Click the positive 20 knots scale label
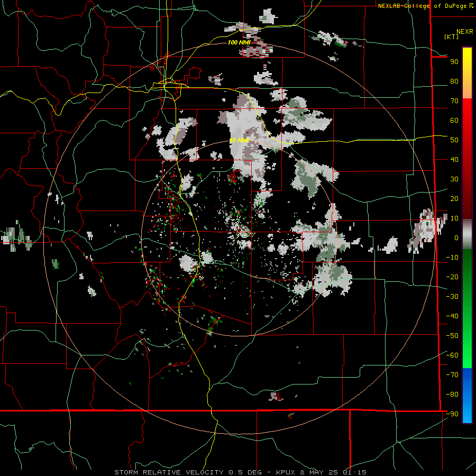 click(x=454, y=198)
